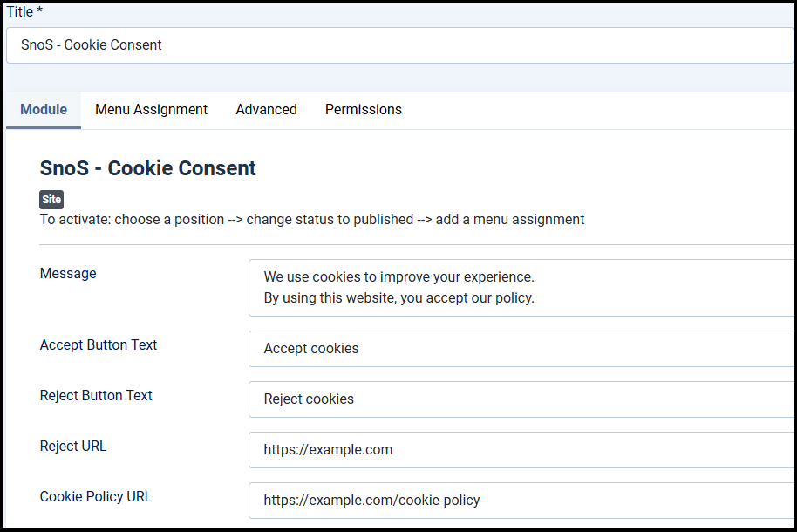Focus the Cookie Policy URL field

point(521,501)
